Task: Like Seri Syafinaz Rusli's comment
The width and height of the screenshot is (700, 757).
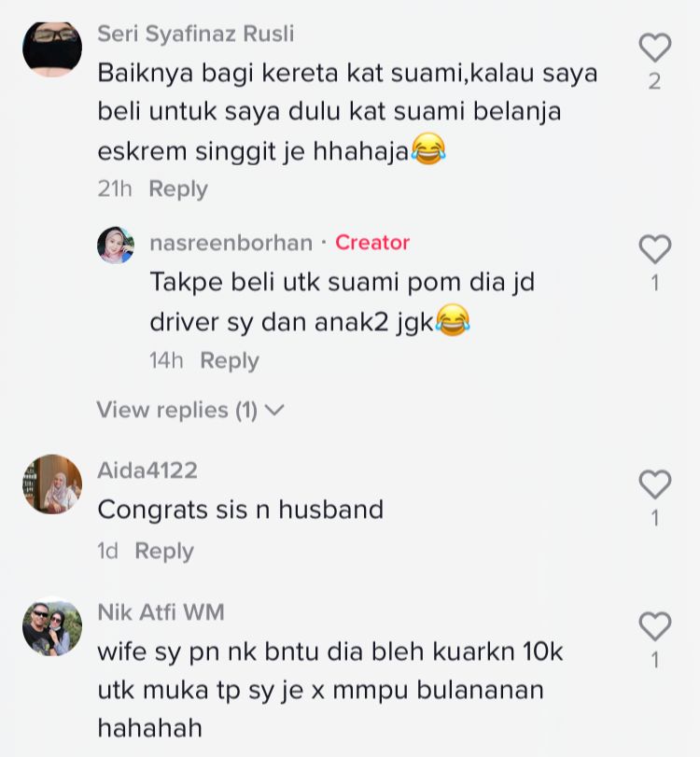Action: click(655, 48)
